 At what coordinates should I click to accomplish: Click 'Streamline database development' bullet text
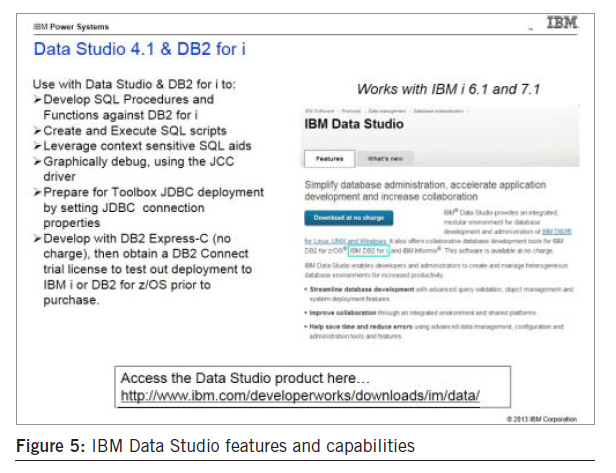362,289
